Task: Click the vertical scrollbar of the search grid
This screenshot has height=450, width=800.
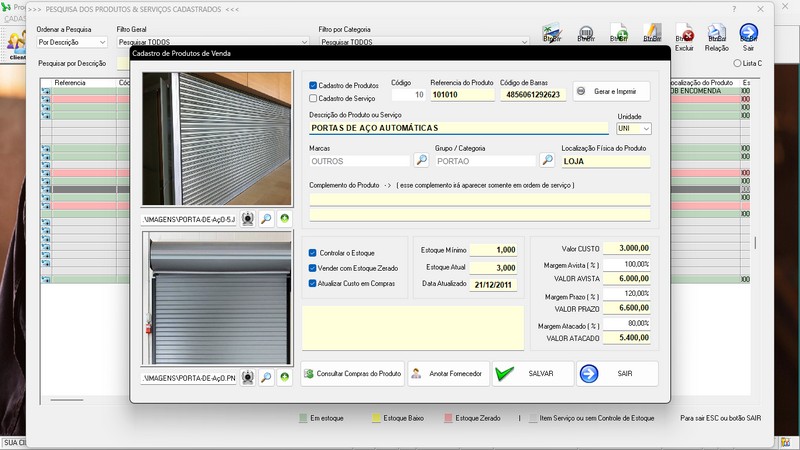Action: [x=755, y=243]
